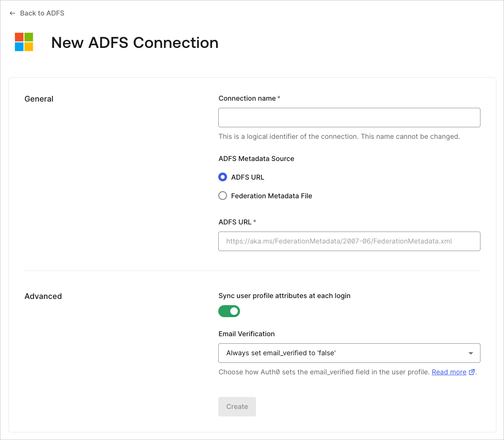
Task: Click the ADFS Metadata Source label
Action: (256, 158)
